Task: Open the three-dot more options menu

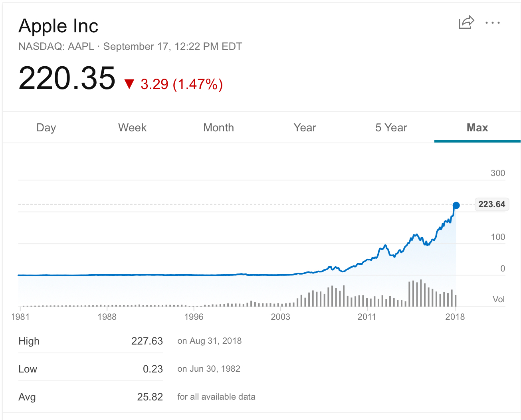Action: pos(492,23)
